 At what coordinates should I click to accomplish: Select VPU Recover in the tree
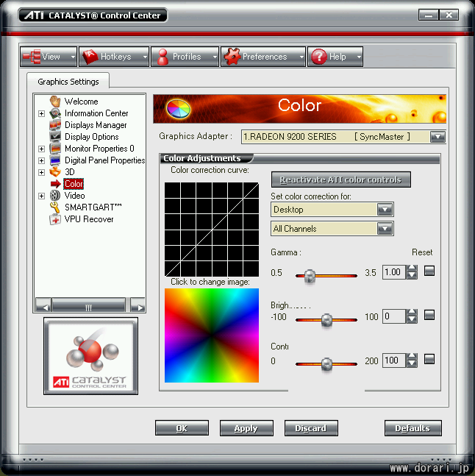coord(89,219)
